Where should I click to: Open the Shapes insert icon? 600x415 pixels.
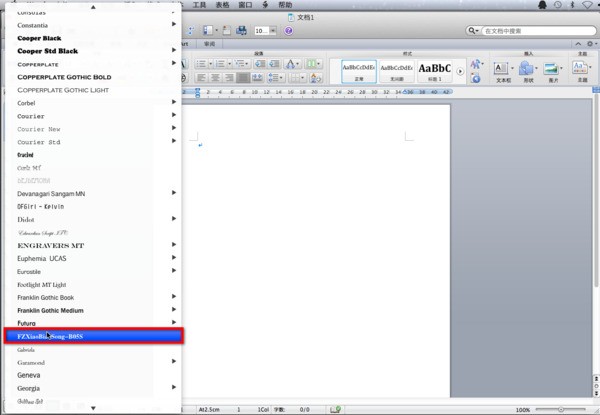(x=528, y=71)
